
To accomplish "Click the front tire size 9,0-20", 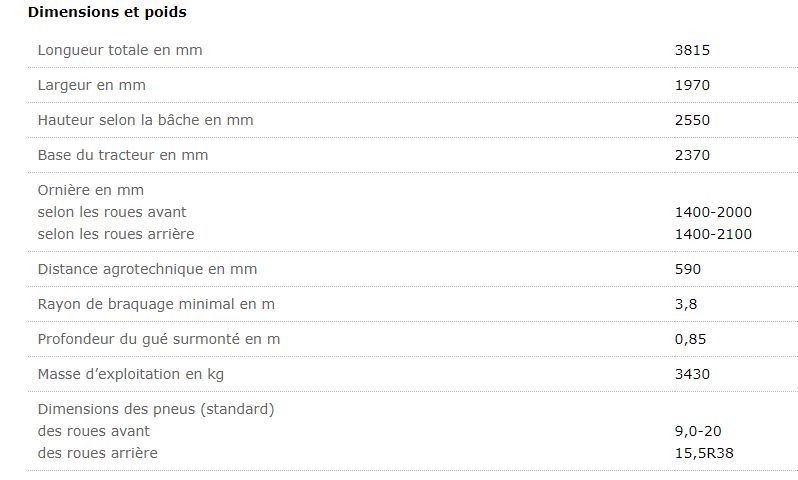I will 698,431.
